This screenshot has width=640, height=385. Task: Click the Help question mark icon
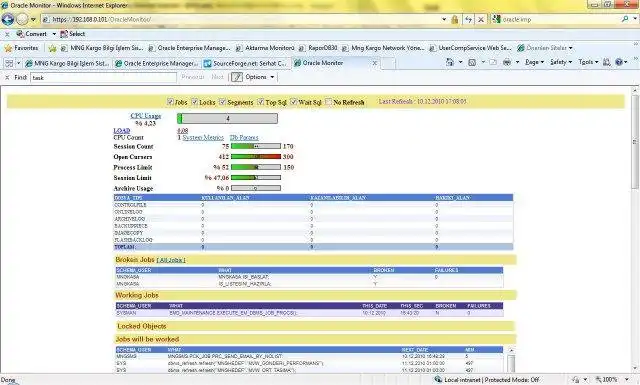(x=619, y=62)
